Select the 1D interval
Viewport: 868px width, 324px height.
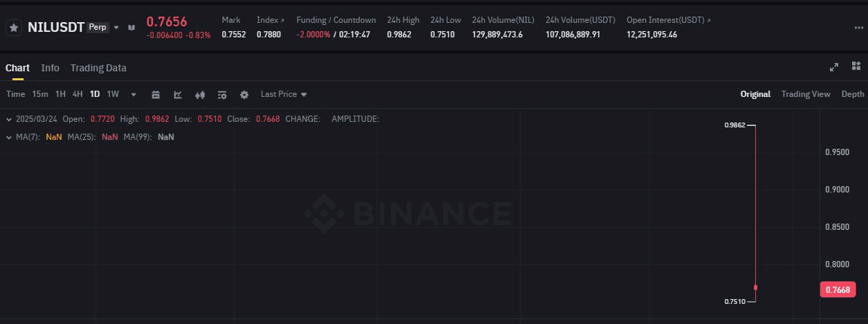click(95, 94)
